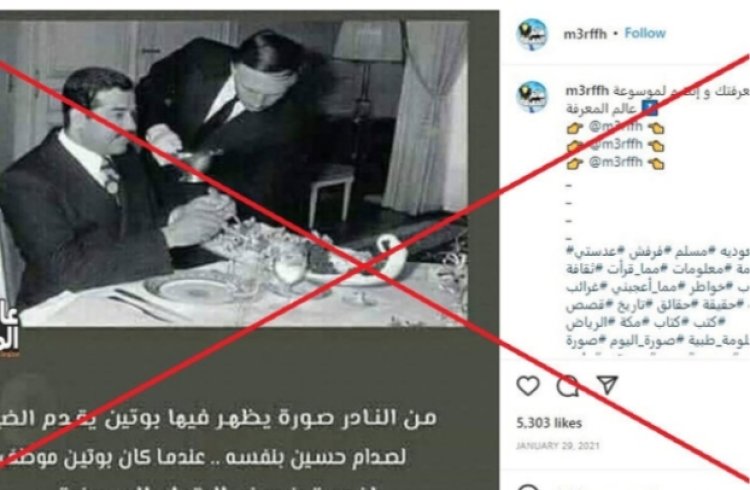
Task: Open the bold m3rffh username in the caption
Action: (587, 91)
